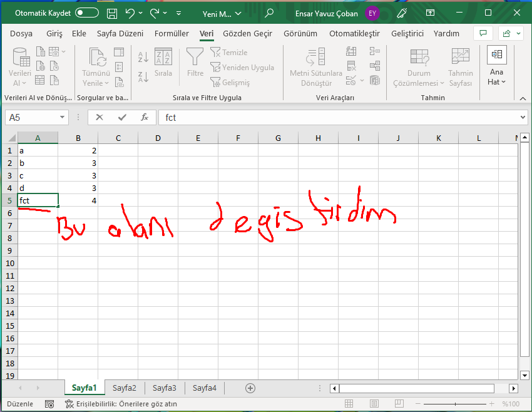532x412 pixels.
Task: Open Ribbon Display Options icon
Action: point(430,13)
